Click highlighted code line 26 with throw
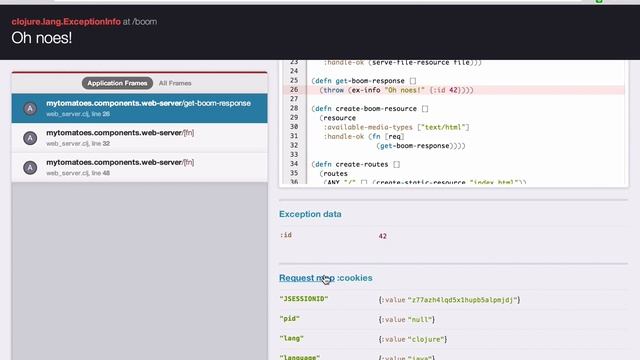The width and height of the screenshot is (640, 360). coord(453,90)
